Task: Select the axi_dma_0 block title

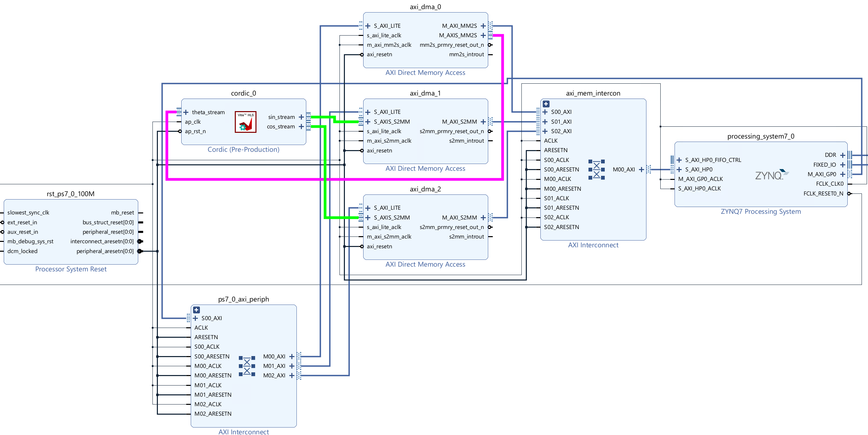Action: (426, 7)
